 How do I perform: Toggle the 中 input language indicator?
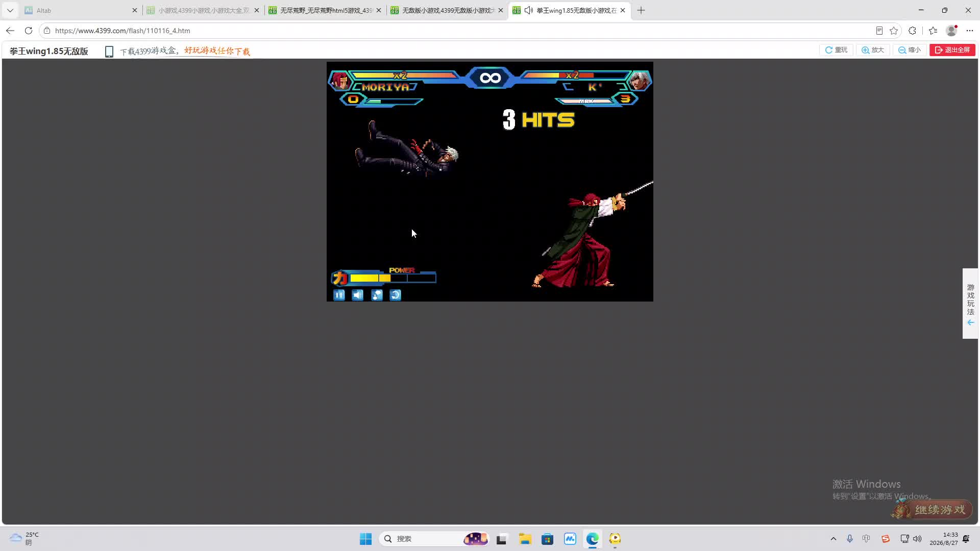(x=866, y=539)
